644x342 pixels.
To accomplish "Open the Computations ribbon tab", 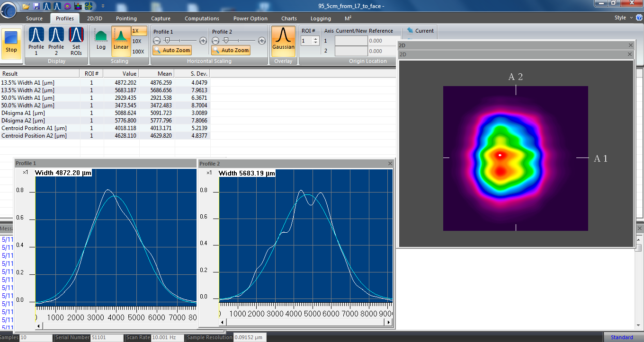I will click(x=202, y=18).
